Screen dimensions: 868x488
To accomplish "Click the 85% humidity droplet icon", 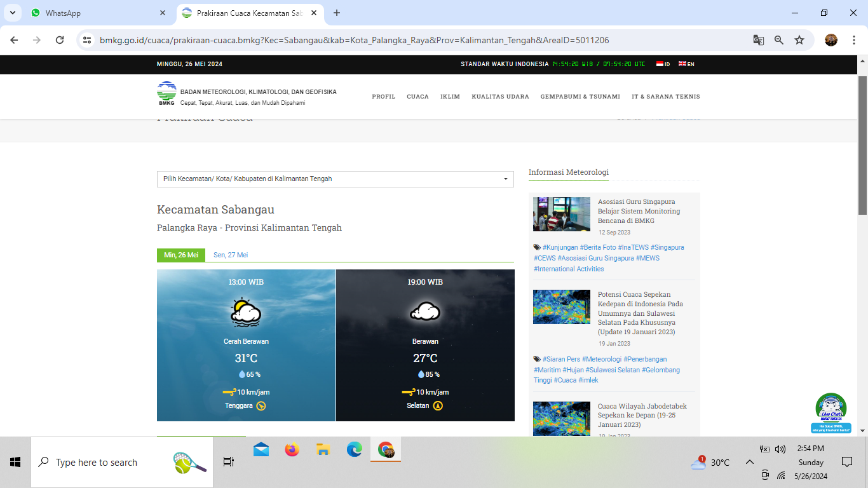I will click(421, 374).
